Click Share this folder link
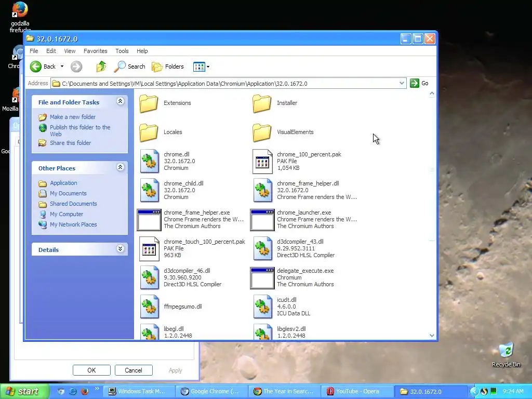Image resolution: width=532 pixels, height=399 pixels. point(70,143)
